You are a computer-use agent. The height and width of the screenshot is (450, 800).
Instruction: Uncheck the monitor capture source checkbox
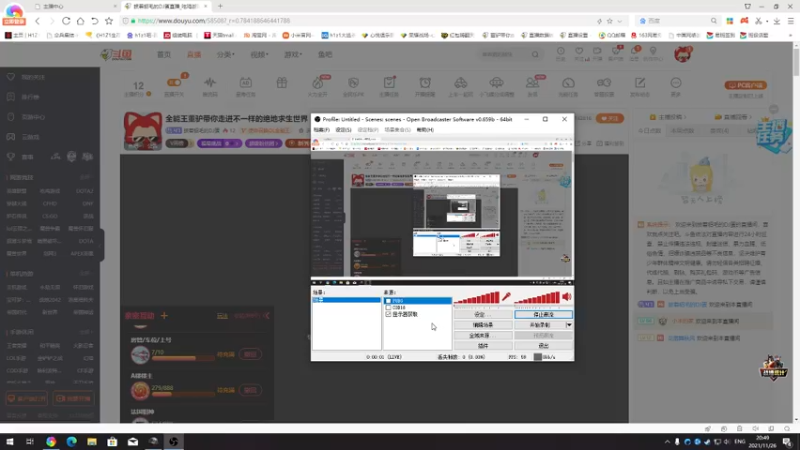click(x=388, y=314)
